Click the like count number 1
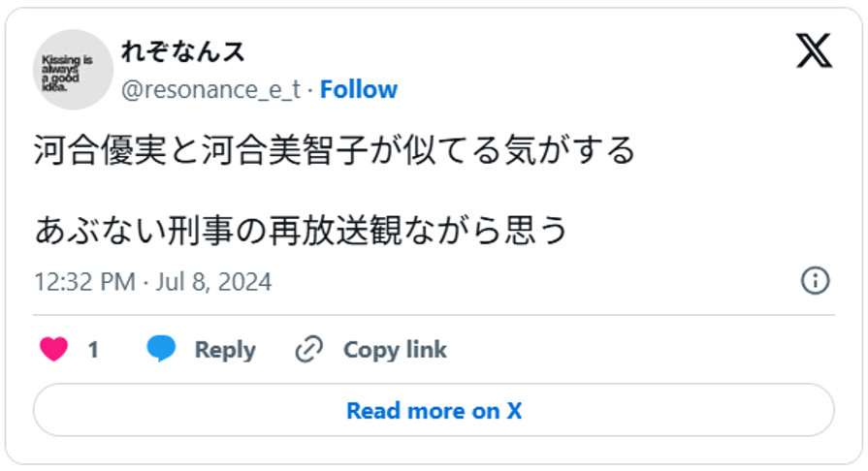Image resolution: width=868 pixels, height=471 pixels. [93, 350]
